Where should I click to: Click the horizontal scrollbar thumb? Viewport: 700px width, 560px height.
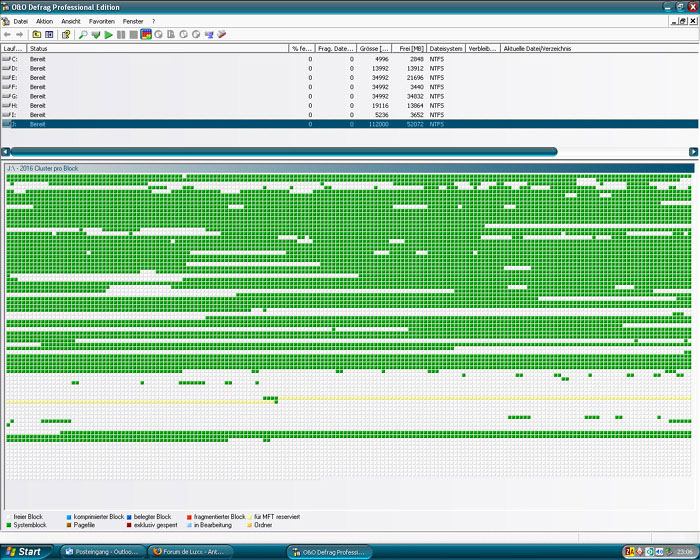[x=284, y=152]
